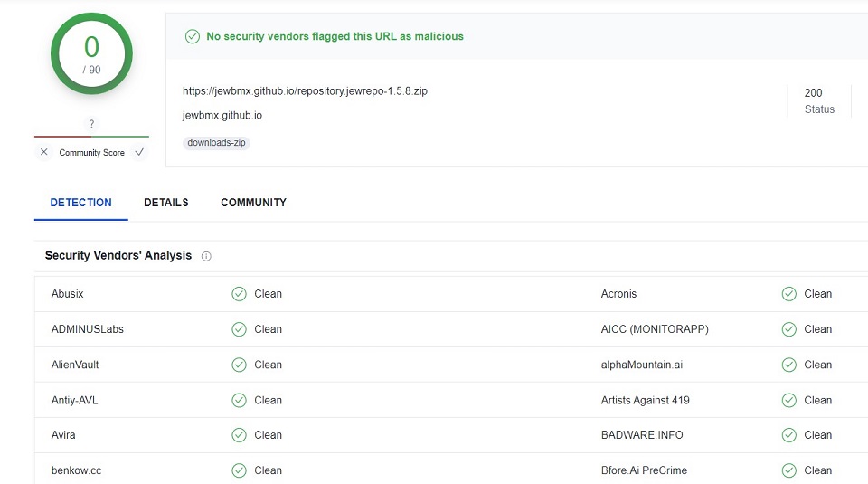Select the downloads-zip tag
This screenshot has width=868, height=484.
[216, 143]
